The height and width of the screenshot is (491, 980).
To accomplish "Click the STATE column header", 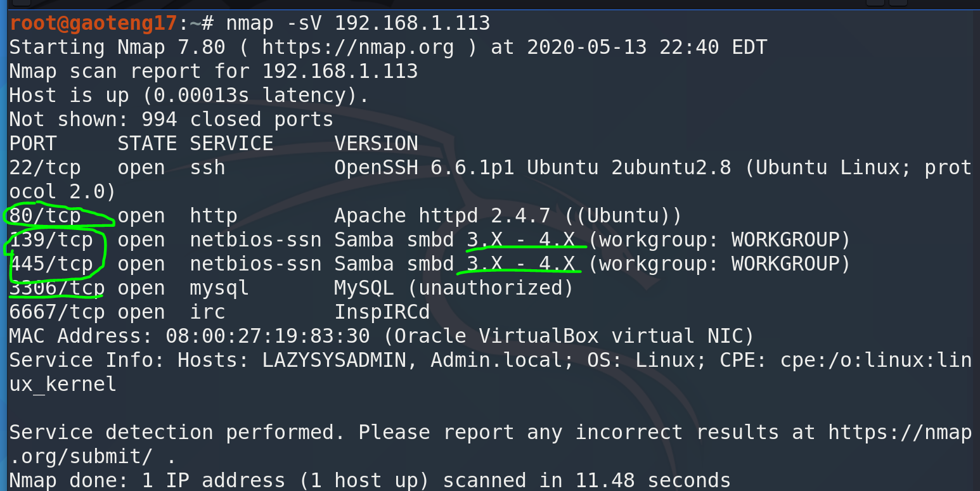I will coord(147,144).
